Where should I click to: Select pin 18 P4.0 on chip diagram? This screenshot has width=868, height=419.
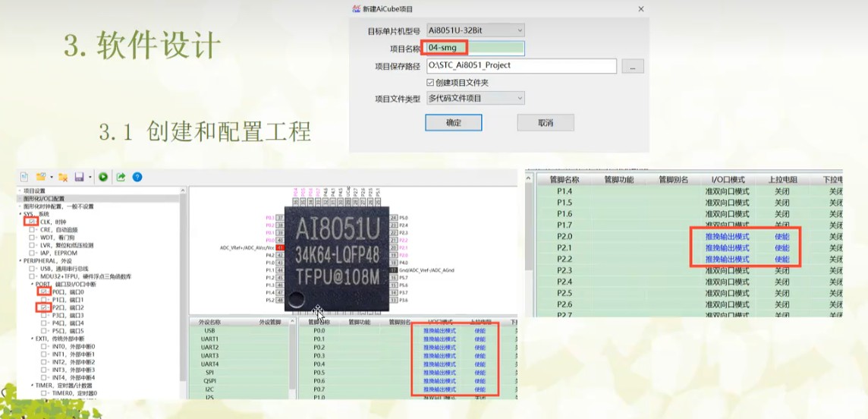[x=394, y=263]
